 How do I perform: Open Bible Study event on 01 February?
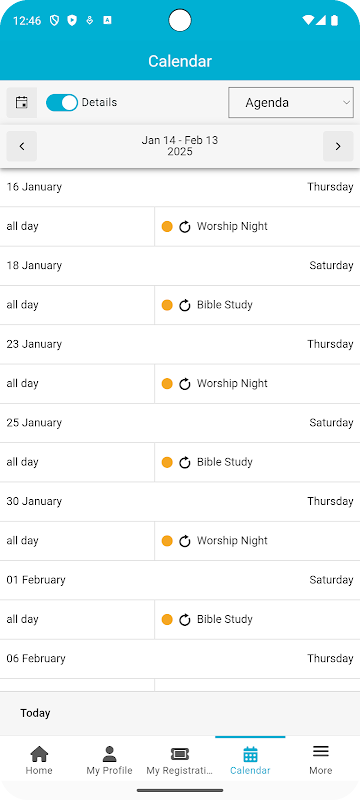(225, 619)
